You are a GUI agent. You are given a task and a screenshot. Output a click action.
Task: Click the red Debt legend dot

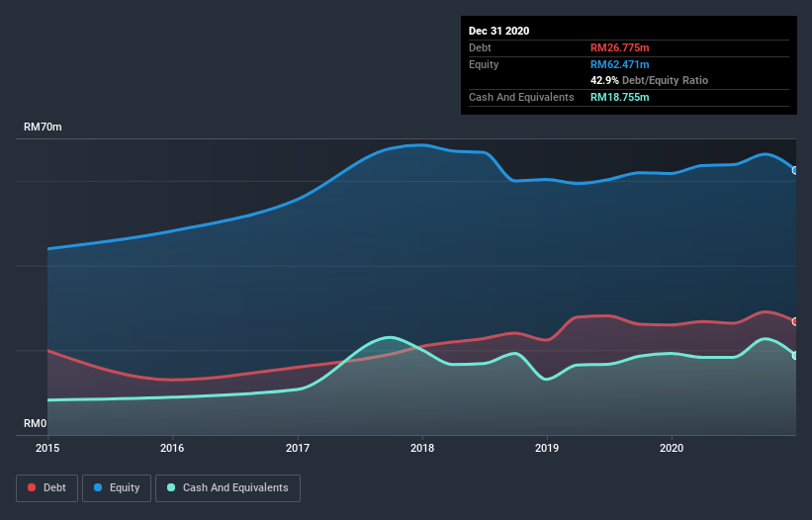point(32,487)
